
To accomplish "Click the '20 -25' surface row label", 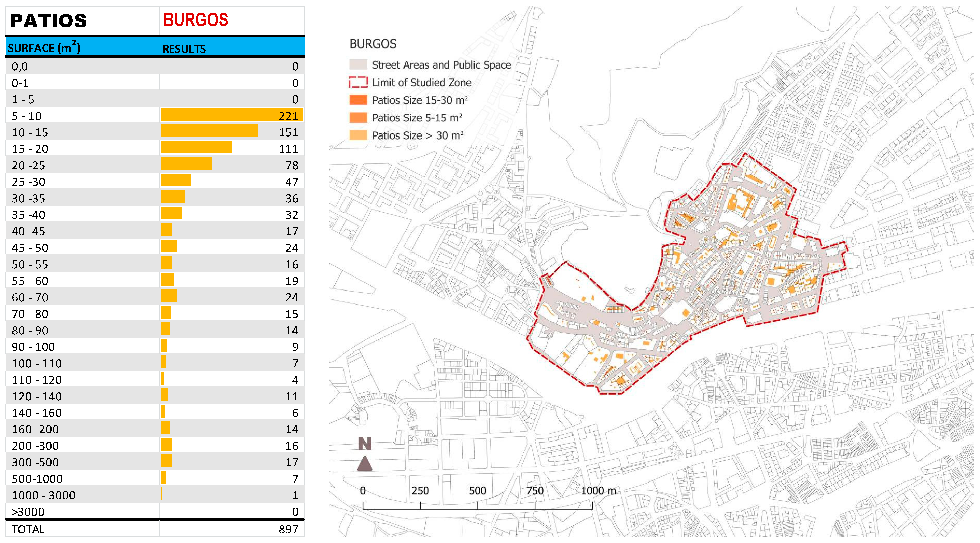I will 28,165.
